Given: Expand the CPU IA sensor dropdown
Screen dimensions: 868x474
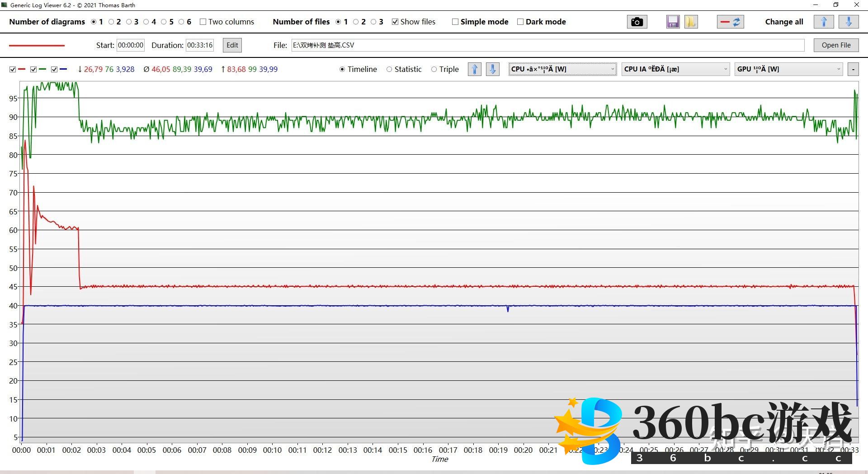Looking at the screenshot, I should click(x=675, y=69).
